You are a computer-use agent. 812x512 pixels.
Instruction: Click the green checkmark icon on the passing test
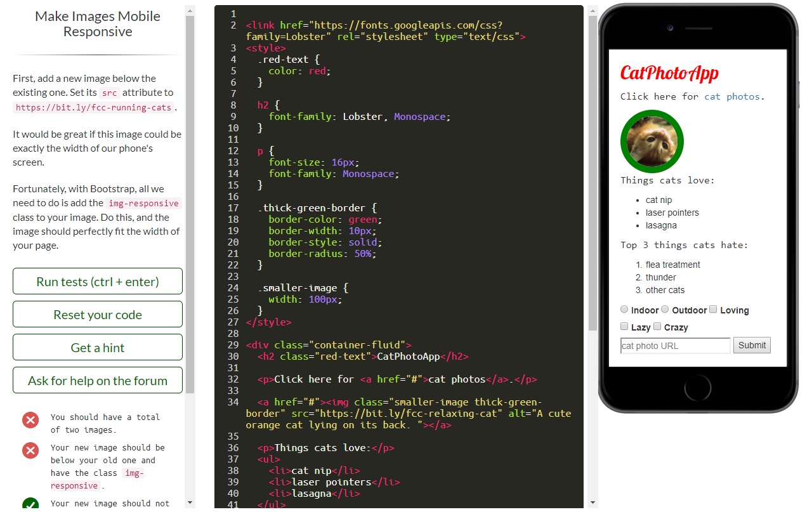30,504
